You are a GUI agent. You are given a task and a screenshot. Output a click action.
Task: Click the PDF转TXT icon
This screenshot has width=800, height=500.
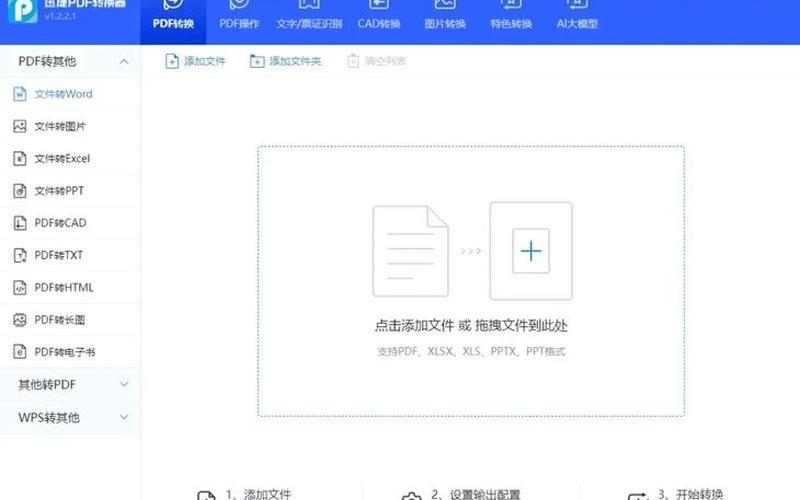tap(20, 255)
